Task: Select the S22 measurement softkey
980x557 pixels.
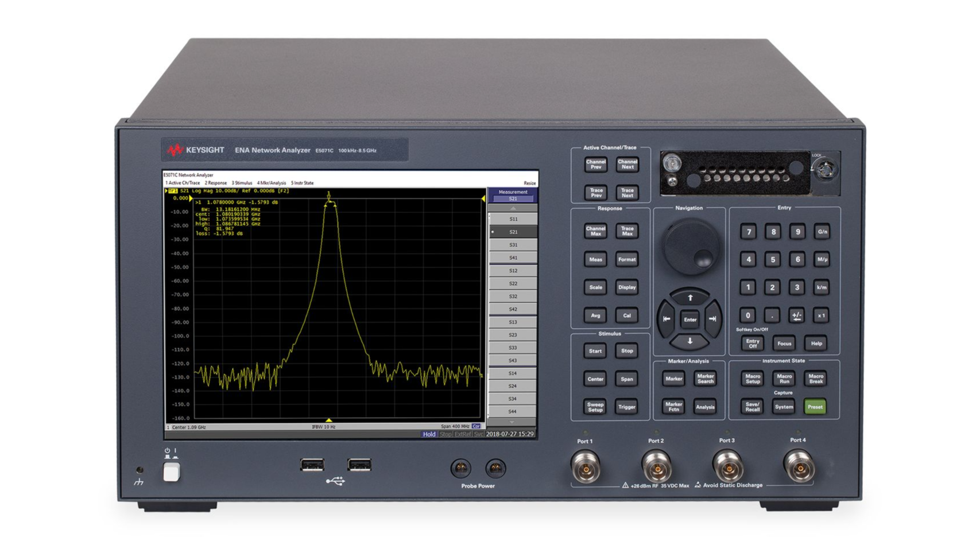Action: (x=513, y=283)
